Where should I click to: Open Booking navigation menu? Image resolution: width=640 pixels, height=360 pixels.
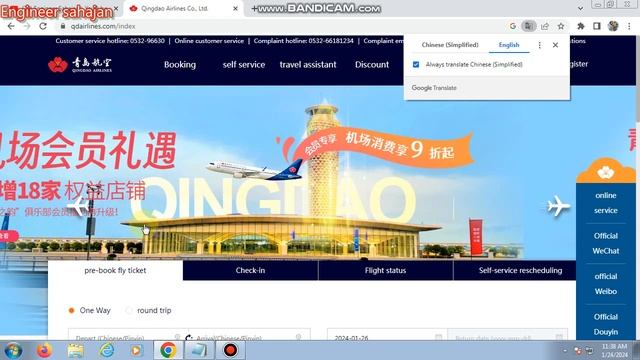click(x=180, y=64)
